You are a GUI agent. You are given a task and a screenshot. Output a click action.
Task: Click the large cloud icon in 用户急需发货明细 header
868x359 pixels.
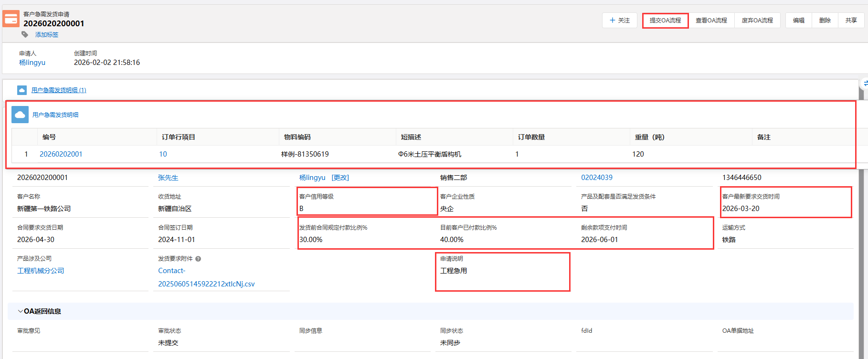tap(20, 115)
